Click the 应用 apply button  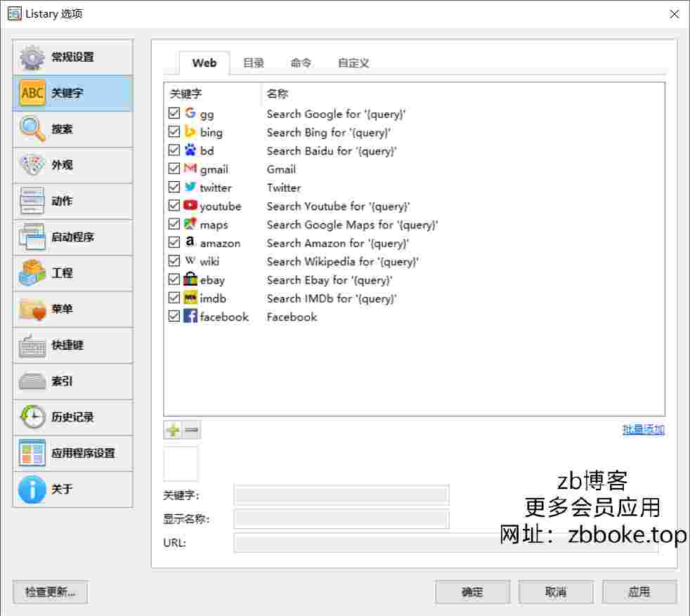tap(639, 592)
